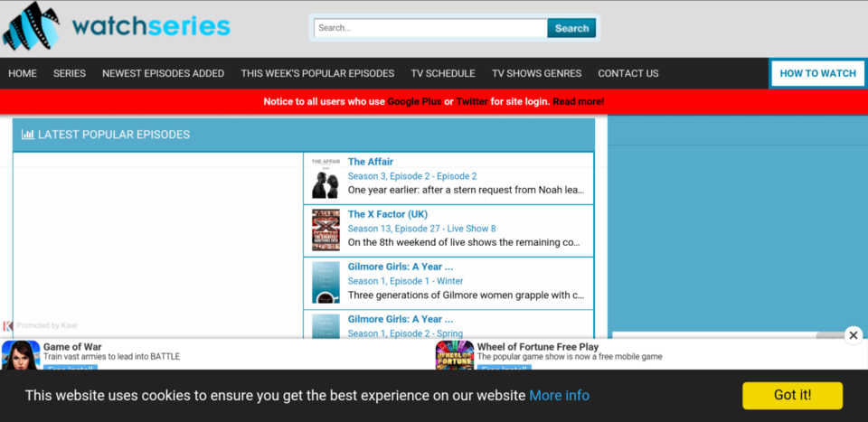
Task: Dismiss cookie notice with Got it!
Action: (x=792, y=396)
